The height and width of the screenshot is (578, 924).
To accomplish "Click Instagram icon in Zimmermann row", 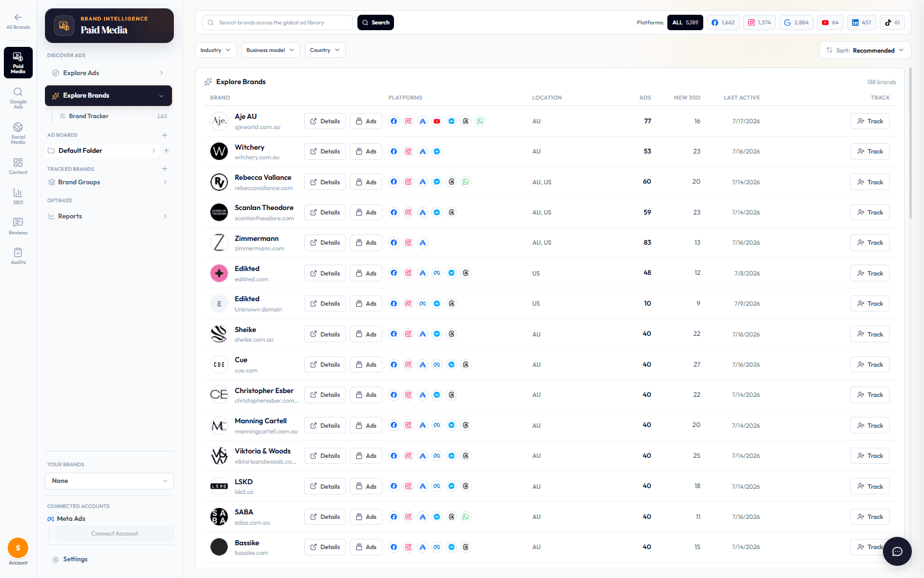I will [408, 243].
